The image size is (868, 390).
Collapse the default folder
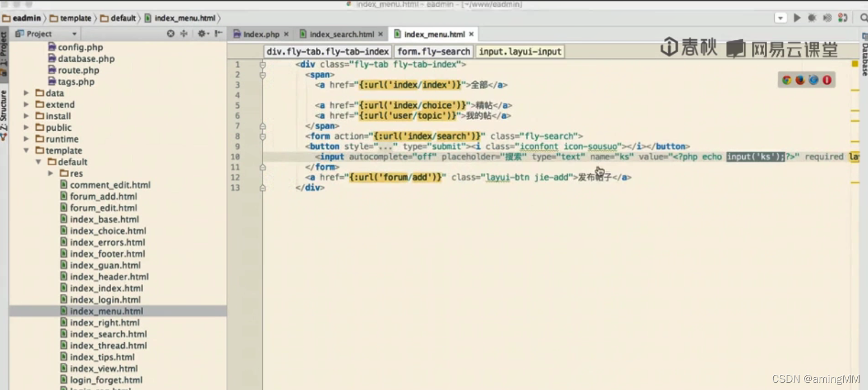coord(38,162)
